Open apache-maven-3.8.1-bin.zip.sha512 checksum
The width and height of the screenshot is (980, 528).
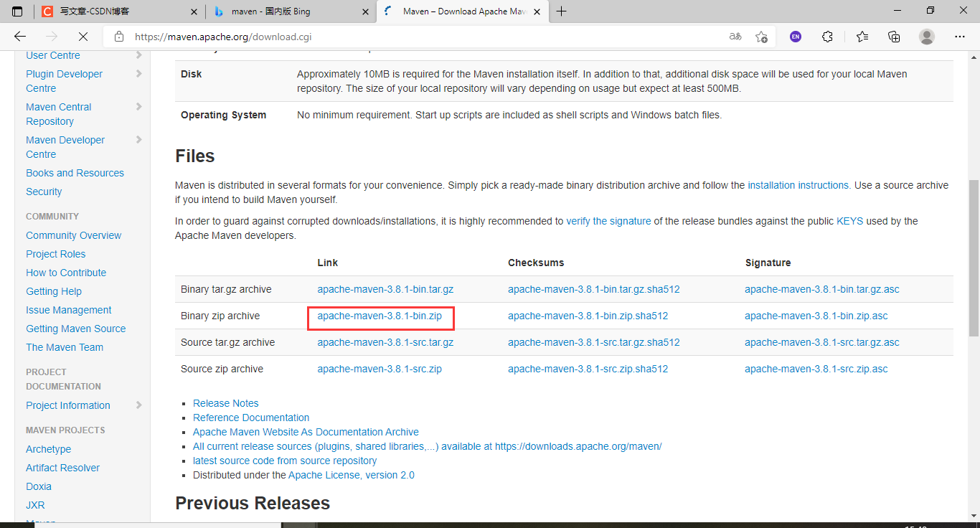pos(588,316)
